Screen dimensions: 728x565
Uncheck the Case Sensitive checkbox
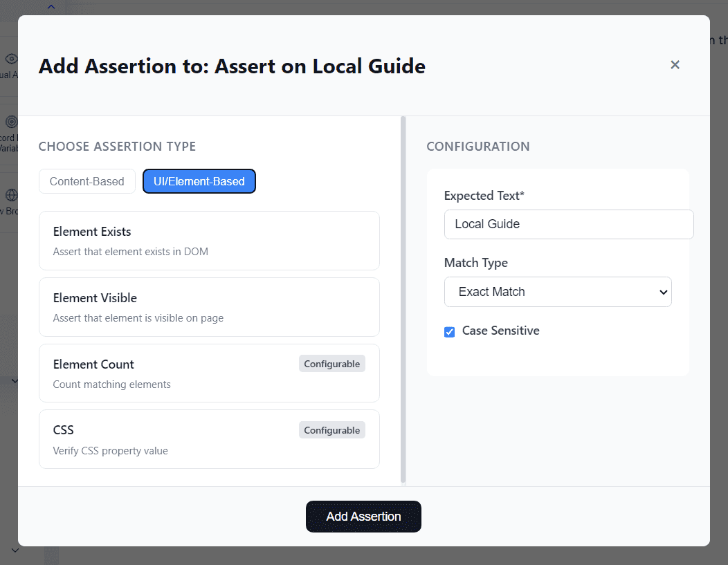point(449,332)
